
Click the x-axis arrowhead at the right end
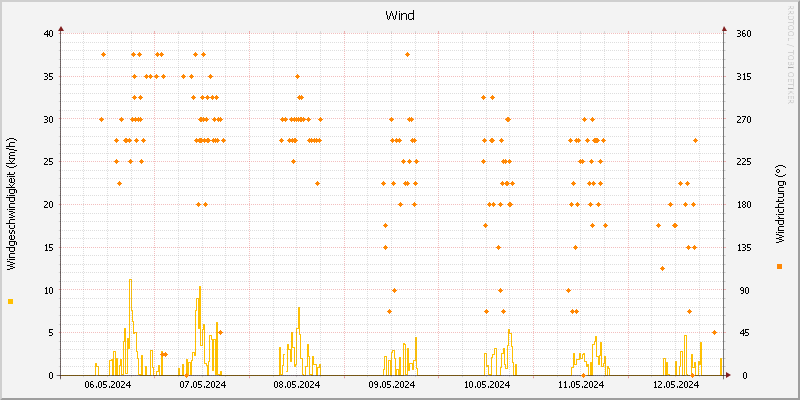[728, 375]
